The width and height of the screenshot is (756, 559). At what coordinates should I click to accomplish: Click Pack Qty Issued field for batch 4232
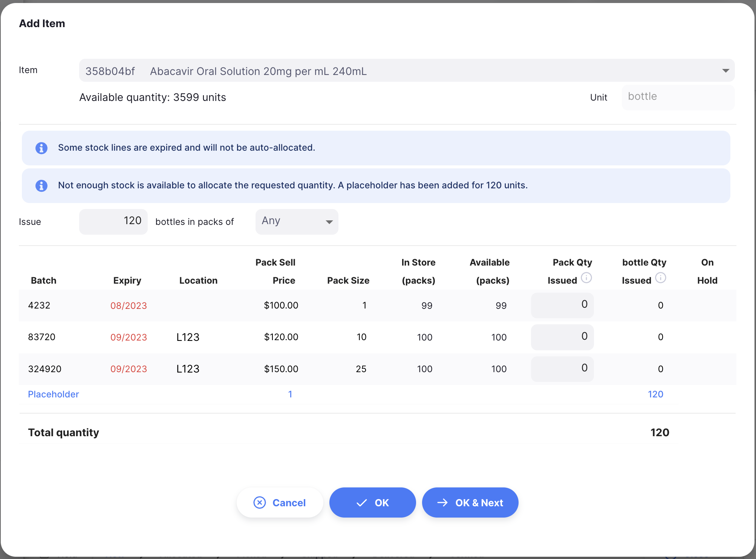click(562, 305)
